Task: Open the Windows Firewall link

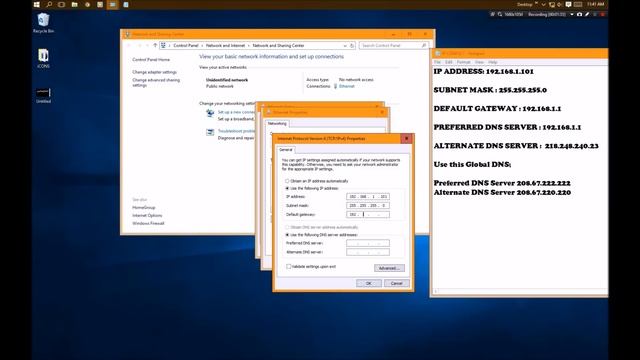Action: [148, 223]
